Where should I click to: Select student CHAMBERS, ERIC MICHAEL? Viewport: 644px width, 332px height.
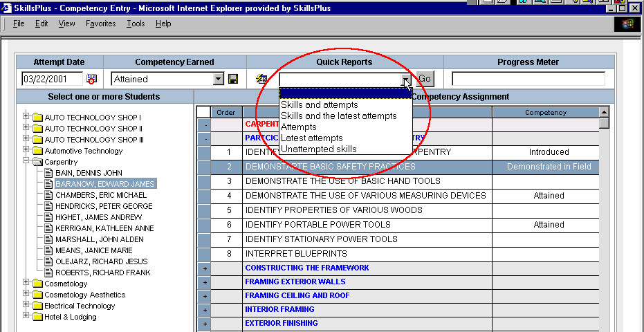click(x=101, y=195)
